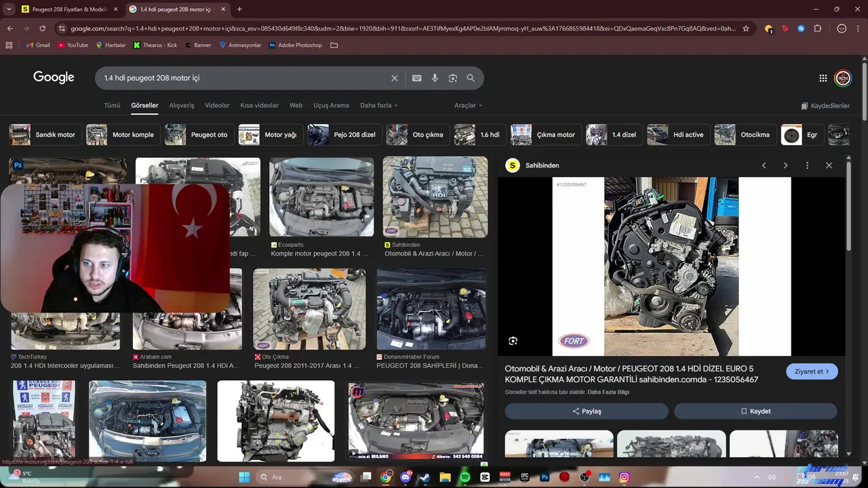
Task: Open the Thearus - Kick bookmark
Action: pos(155,45)
